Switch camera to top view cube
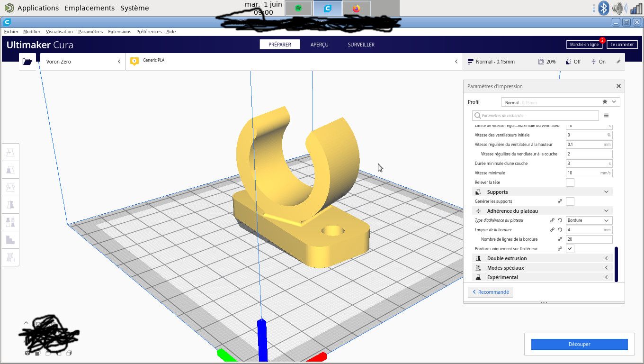This screenshot has height=364, width=644. click(x=48, y=353)
